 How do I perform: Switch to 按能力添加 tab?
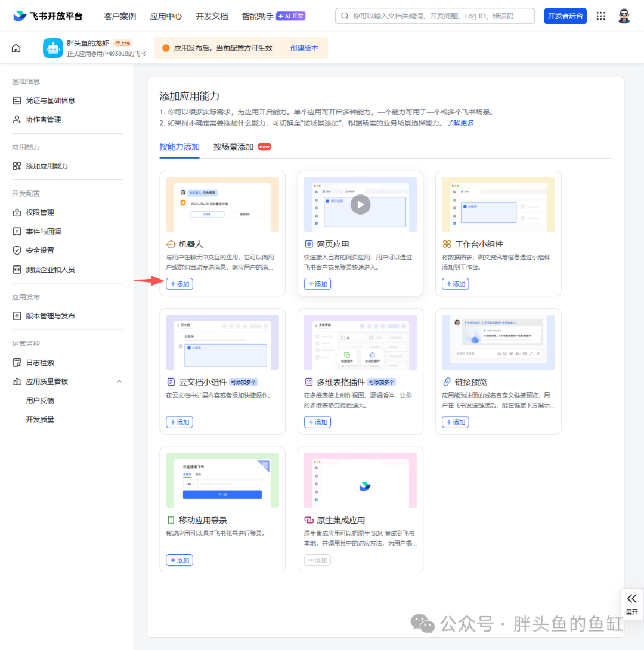(179, 147)
